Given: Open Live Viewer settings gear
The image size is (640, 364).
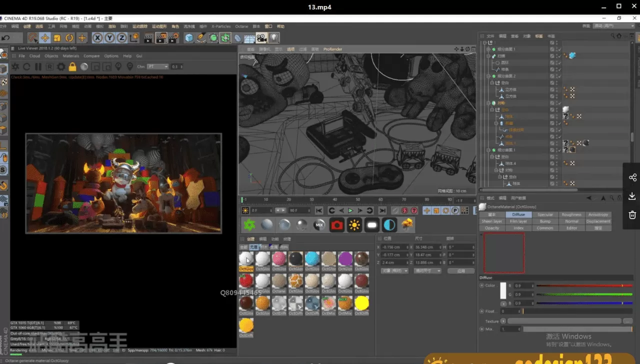Looking at the screenshot, I should 61,66.
